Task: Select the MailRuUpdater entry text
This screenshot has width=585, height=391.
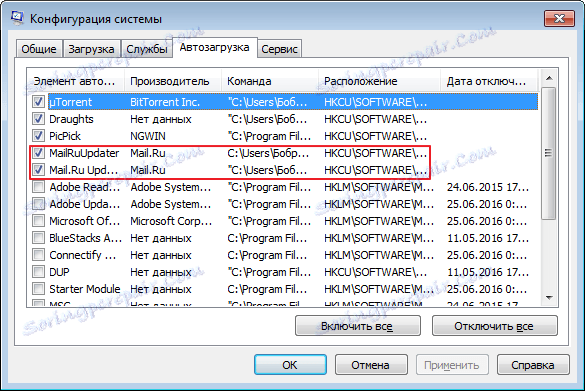Action: pos(84,153)
